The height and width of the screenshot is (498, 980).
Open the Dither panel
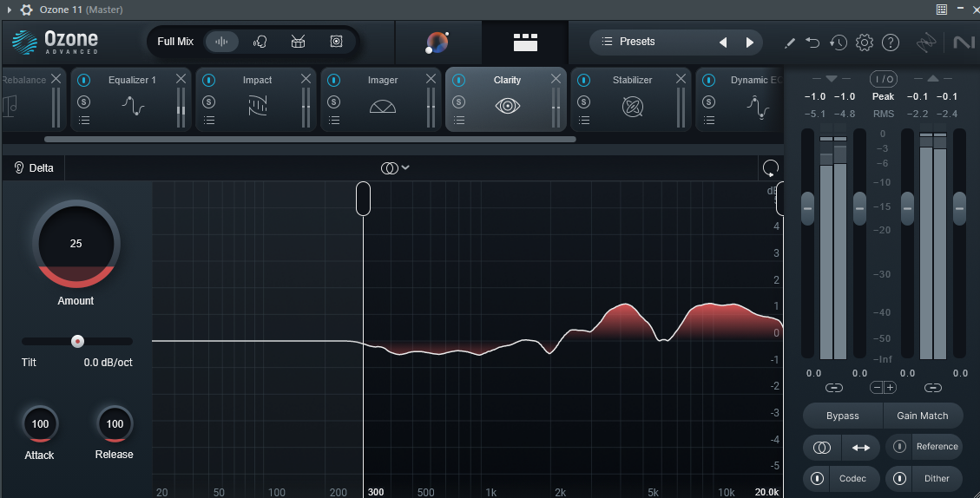click(937, 479)
